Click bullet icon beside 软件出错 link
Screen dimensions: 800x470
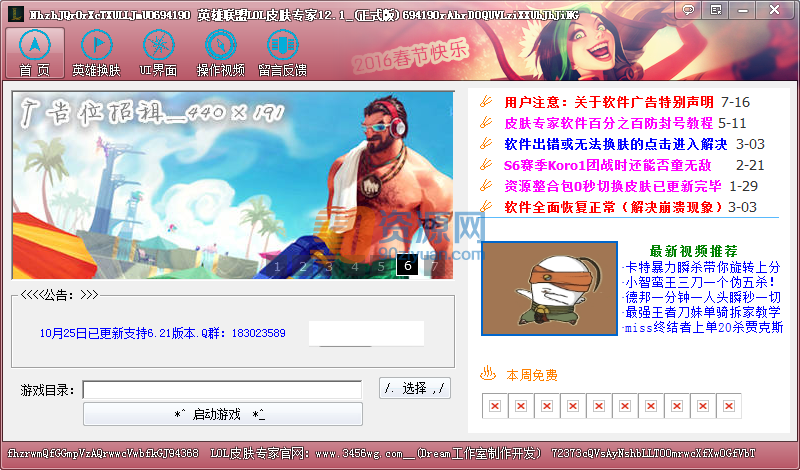tap(486, 143)
